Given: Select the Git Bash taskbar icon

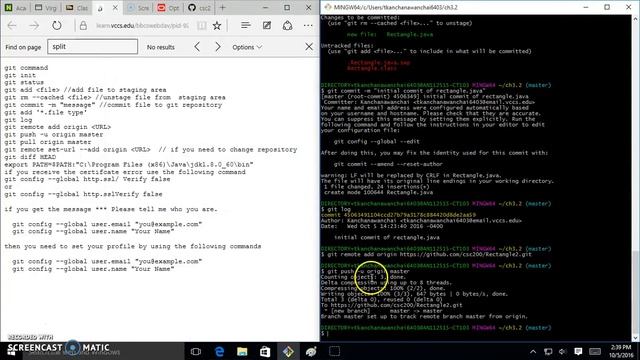Looking at the screenshot, I should (288, 351).
